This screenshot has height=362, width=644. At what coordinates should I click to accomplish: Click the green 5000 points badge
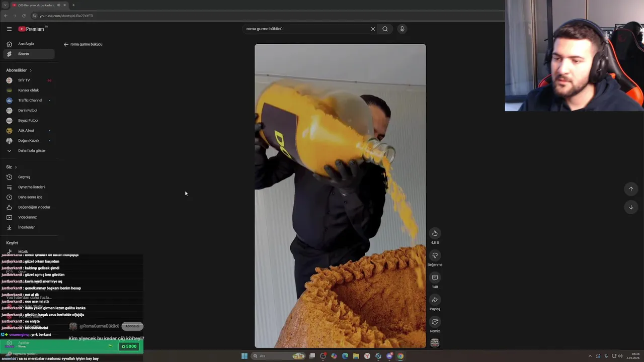pos(129,346)
